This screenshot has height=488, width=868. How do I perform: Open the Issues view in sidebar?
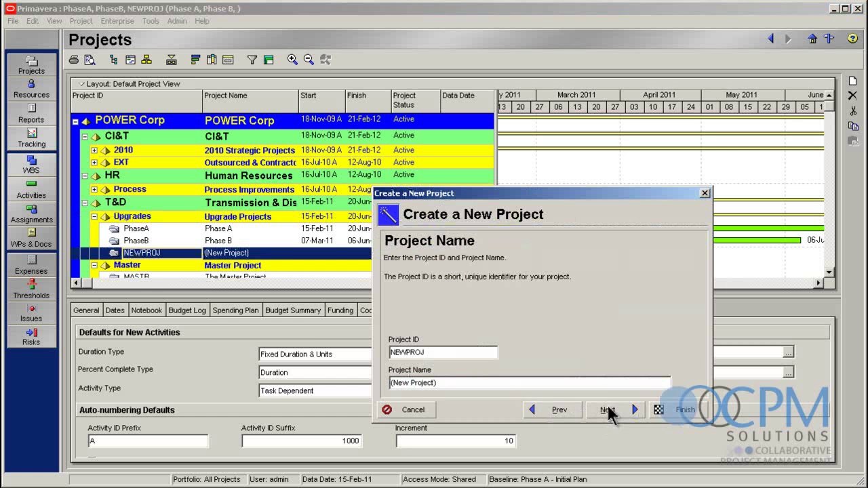[x=31, y=312]
